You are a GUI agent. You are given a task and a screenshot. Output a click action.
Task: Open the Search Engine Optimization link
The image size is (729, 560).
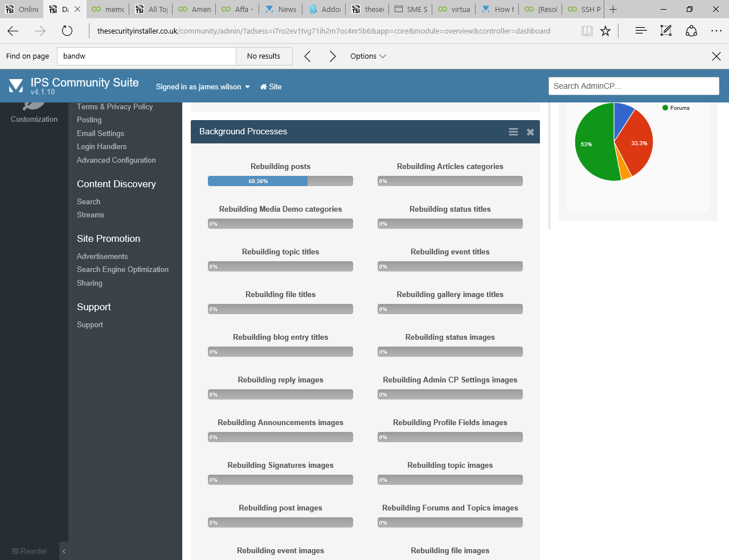point(122,270)
